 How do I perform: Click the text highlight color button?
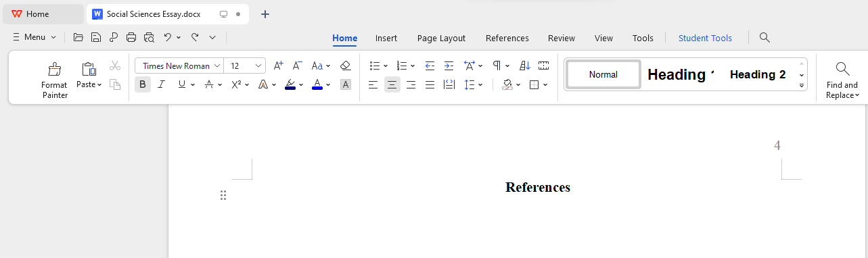click(290, 84)
